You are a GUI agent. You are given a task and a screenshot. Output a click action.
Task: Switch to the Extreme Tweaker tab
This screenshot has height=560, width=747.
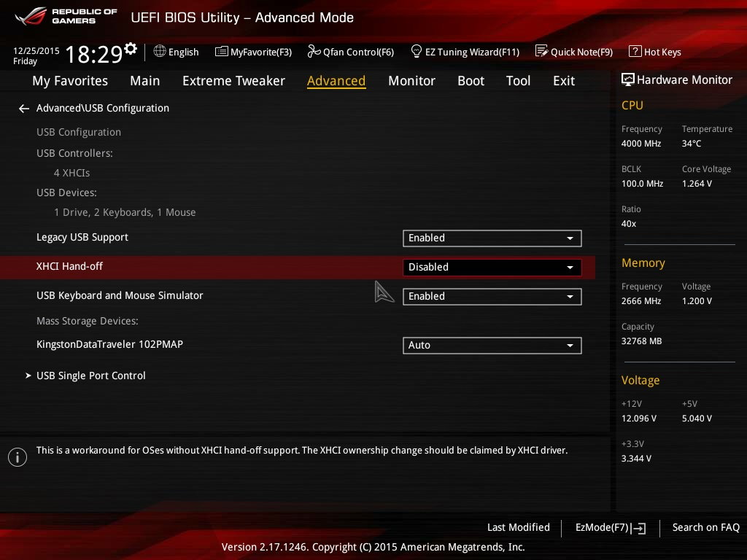(233, 81)
